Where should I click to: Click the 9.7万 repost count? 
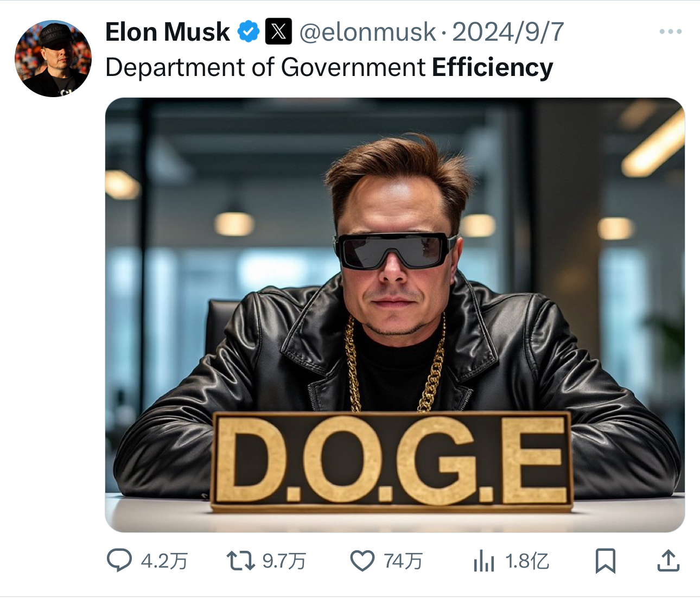point(284,561)
